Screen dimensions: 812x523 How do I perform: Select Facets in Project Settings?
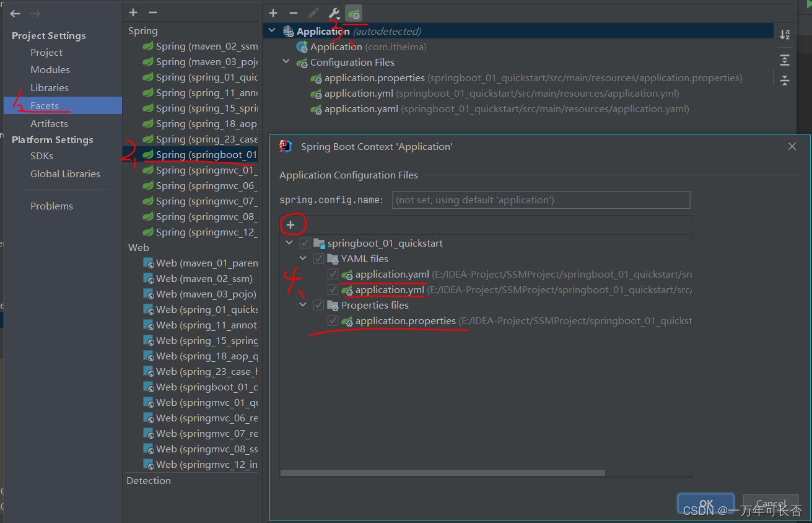pyautogui.click(x=63, y=105)
